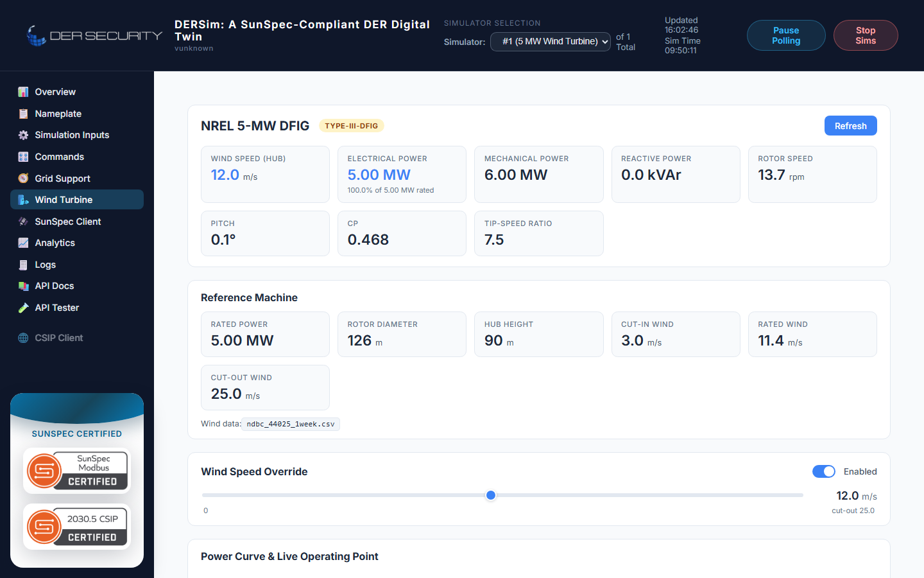Go to the Nameplate section
This screenshot has height=578, width=924.
[x=77, y=114]
